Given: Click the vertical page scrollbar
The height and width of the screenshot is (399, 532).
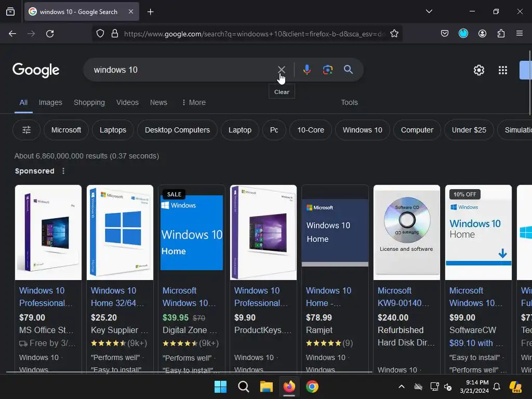Looking at the screenshot, I should tap(530, 83).
